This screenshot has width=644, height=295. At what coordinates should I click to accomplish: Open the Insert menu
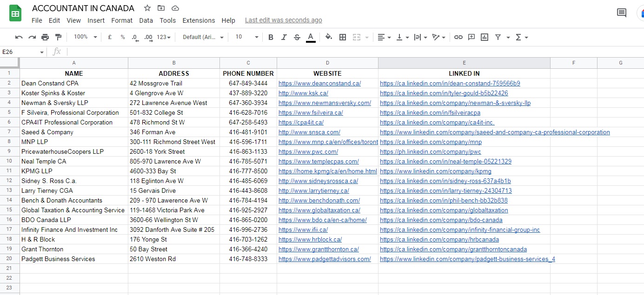[96, 20]
